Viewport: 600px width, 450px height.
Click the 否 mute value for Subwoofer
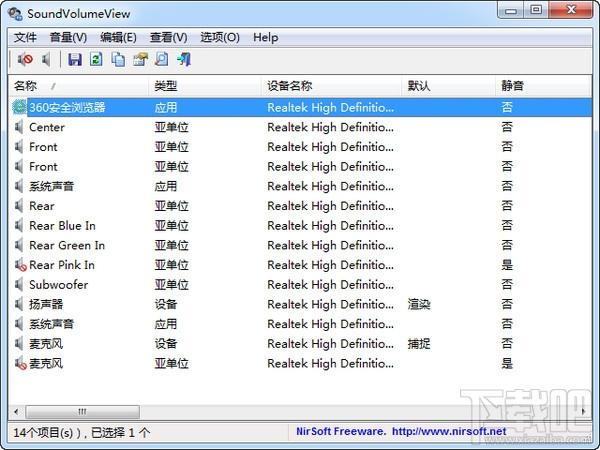click(507, 285)
